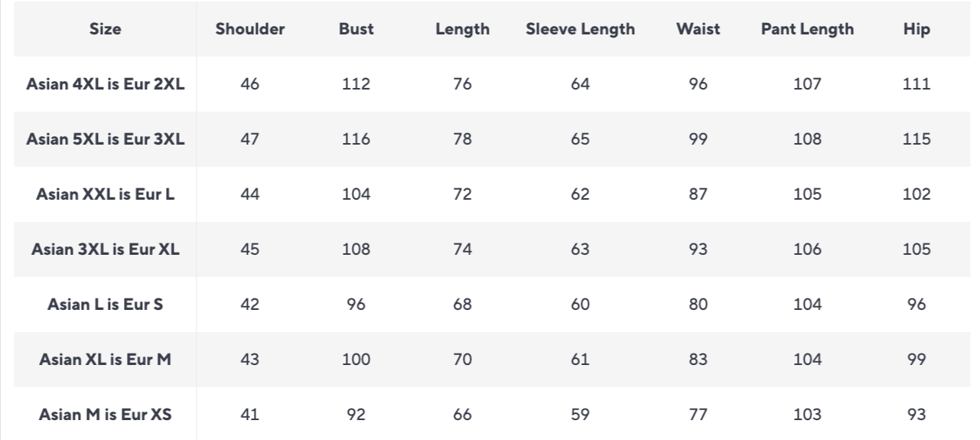Click the Asian 5XL is Eur 3XL label
The image size is (980, 440).
(106, 139)
